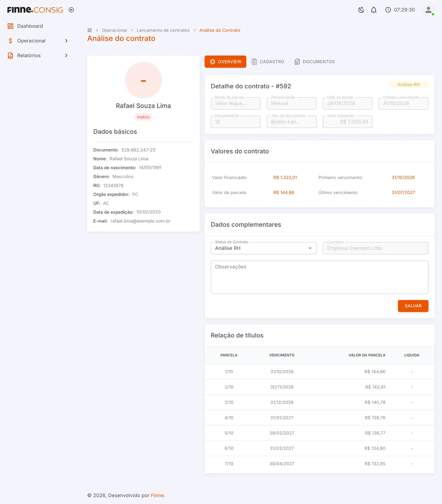
Task: Go to Operacional breadcrumb link
Action: (114, 30)
